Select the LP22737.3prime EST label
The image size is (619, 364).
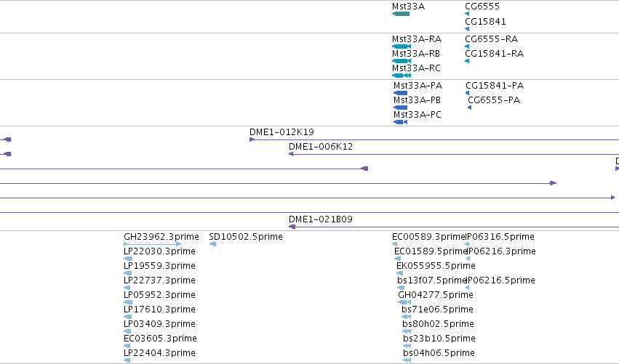tap(159, 280)
